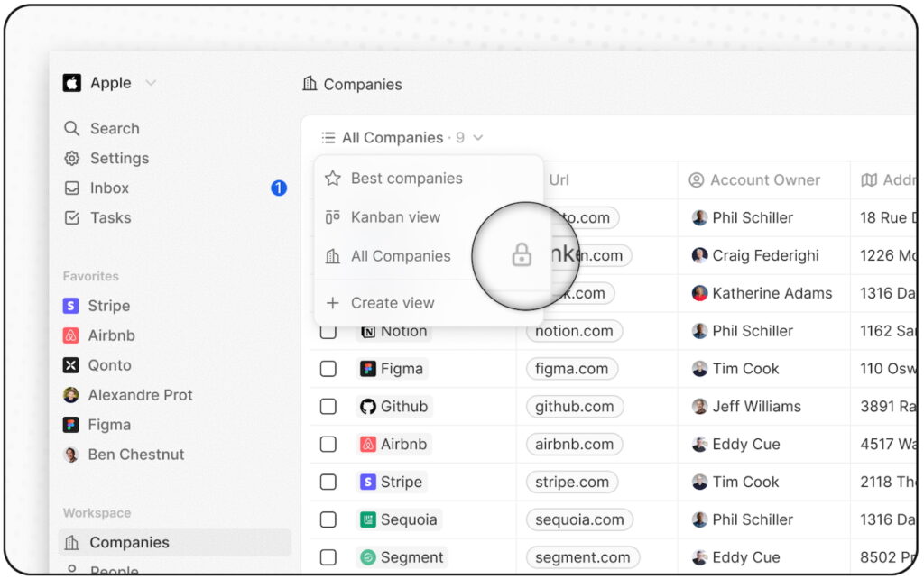
Task: Check the Sequoia row checkbox
Action: pos(328,519)
